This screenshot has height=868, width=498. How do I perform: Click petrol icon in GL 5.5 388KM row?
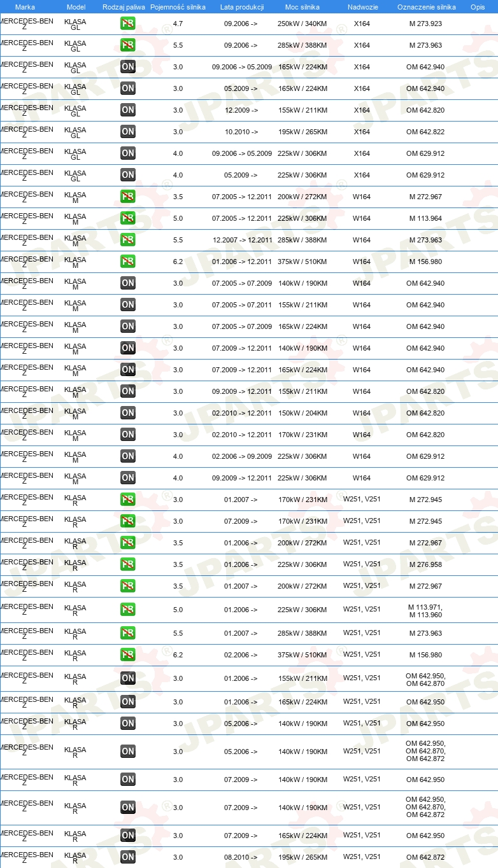(x=128, y=45)
